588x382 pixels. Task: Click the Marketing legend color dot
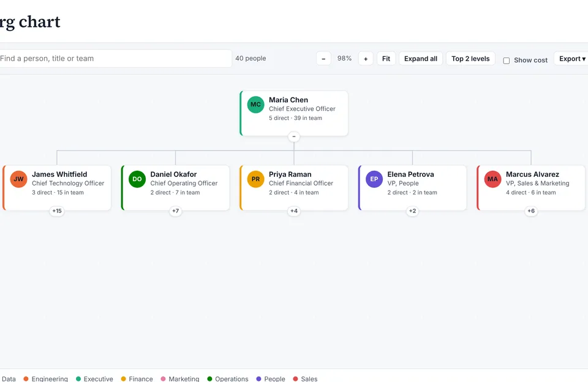163,378
